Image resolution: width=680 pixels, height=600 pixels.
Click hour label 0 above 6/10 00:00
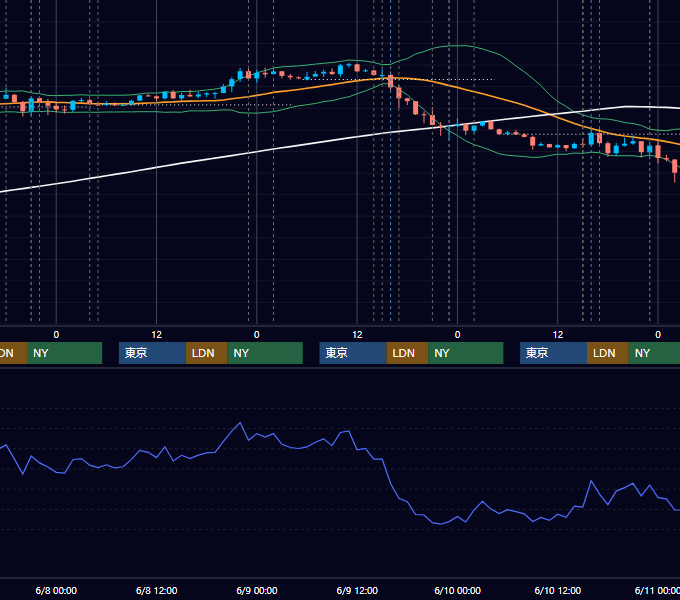click(x=458, y=335)
